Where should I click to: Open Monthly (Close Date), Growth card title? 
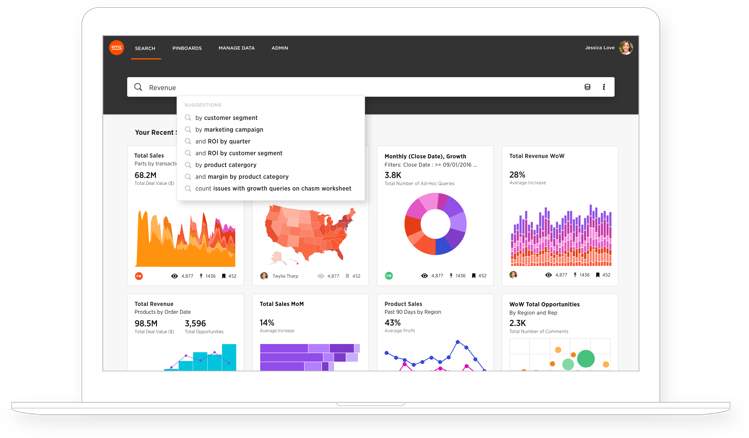pos(425,156)
